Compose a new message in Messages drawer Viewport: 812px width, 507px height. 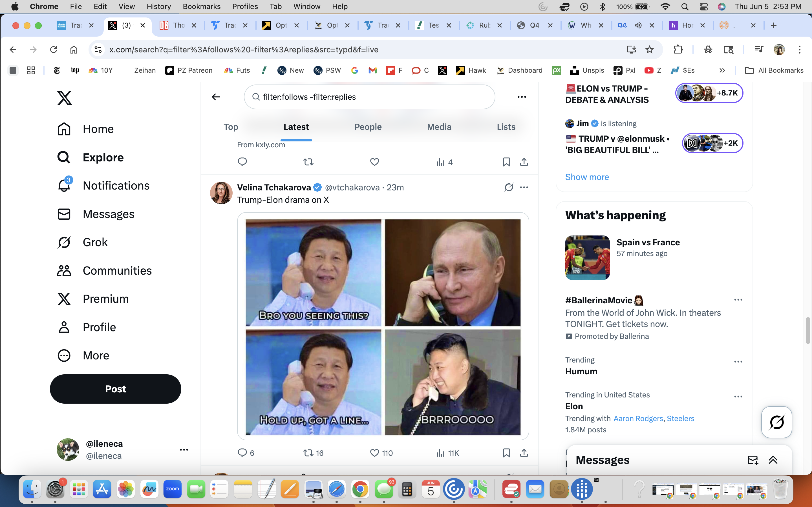(x=753, y=460)
